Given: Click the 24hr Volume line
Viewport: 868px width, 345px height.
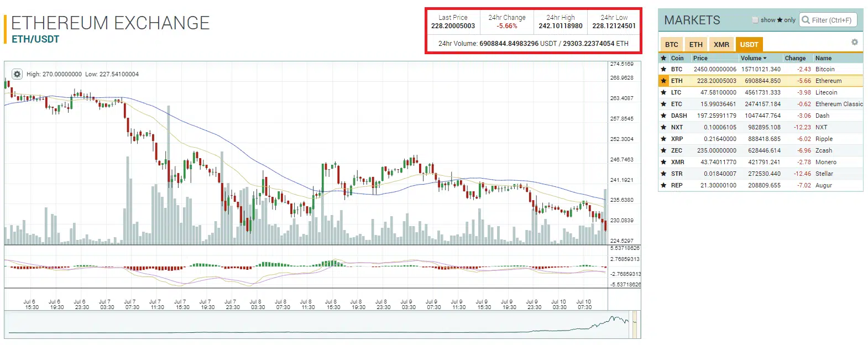Looking at the screenshot, I should click(x=534, y=44).
